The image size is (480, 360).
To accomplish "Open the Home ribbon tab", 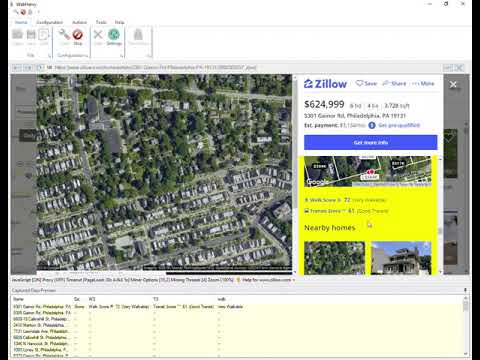I will click(21, 22).
